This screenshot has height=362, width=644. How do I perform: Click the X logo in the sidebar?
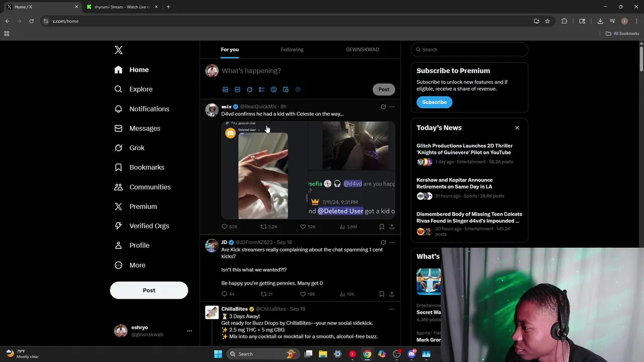119,50
